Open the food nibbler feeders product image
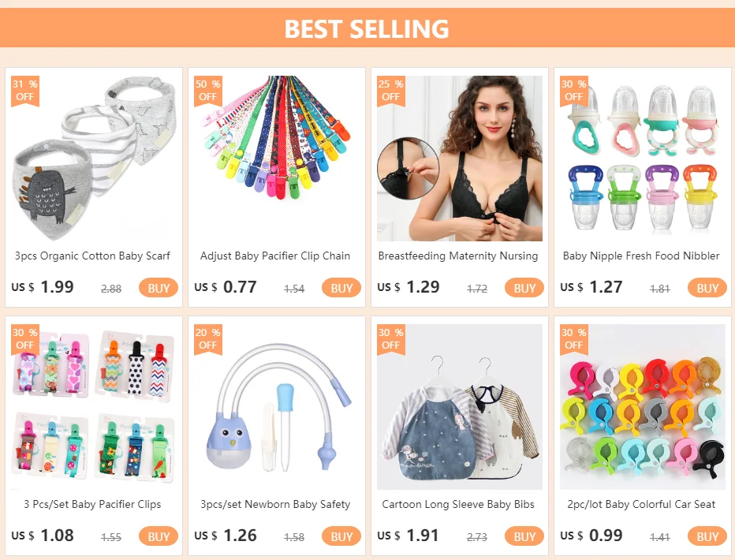The width and height of the screenshot is (735, 560). (642, 159)
